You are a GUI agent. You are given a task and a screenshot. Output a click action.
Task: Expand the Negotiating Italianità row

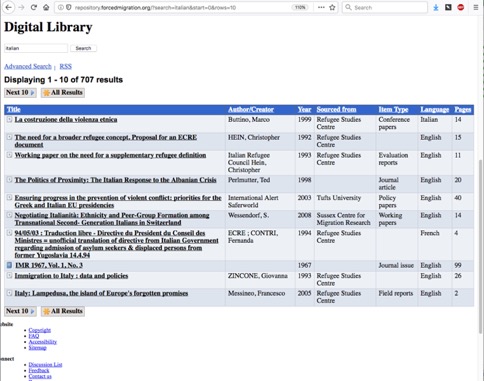pyautogui.click(x=9, y=215)
